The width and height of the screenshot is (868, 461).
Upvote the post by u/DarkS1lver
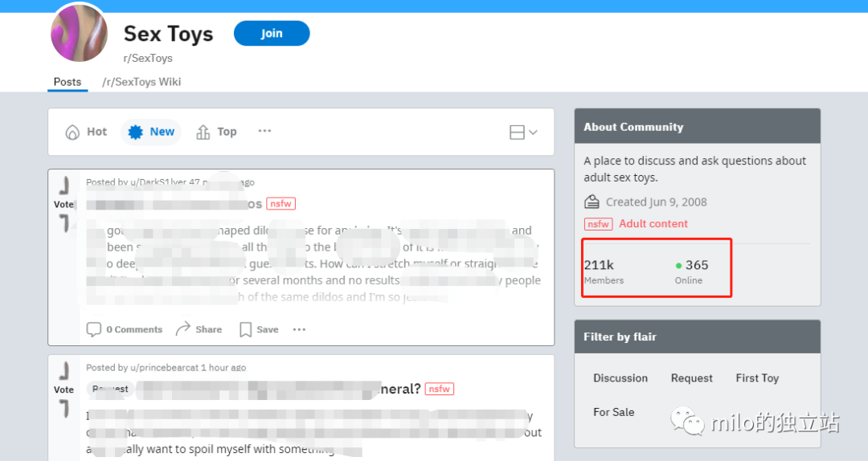pos(64,186)
